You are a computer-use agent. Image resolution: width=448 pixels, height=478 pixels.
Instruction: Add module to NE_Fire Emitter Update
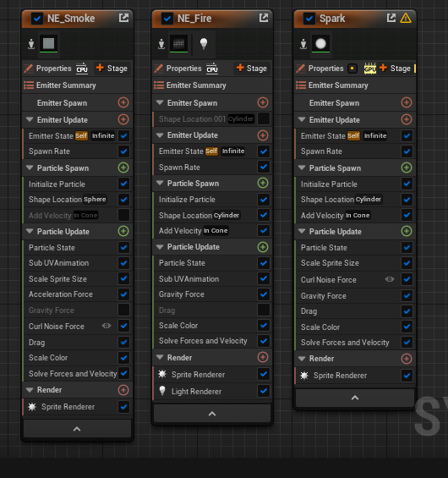point(263,135)
